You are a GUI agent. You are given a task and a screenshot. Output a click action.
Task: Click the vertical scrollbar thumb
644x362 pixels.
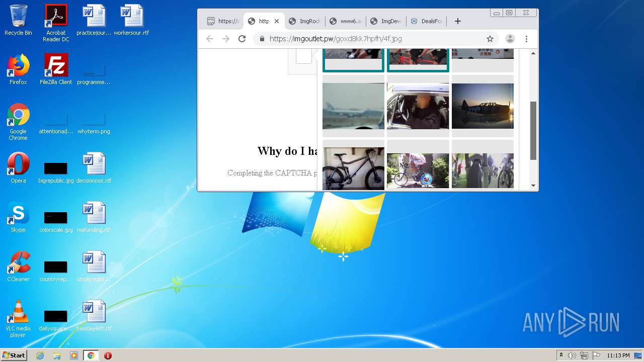pos(533,131)
